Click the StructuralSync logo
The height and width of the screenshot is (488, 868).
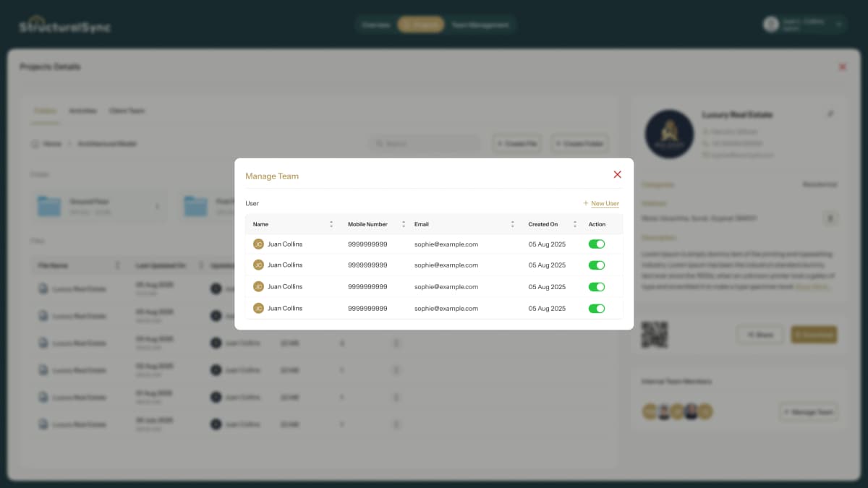(64, 24)
